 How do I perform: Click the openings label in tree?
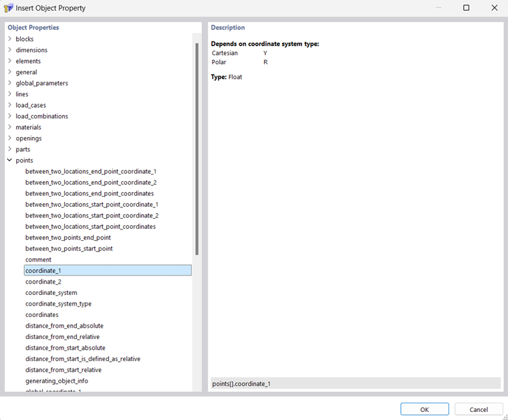click(29, 138)
